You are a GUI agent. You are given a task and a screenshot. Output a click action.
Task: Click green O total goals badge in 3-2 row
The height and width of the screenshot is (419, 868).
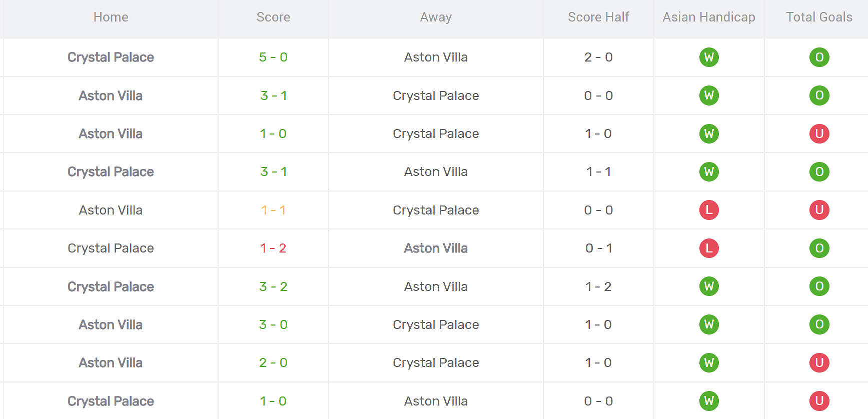point(819,286)
